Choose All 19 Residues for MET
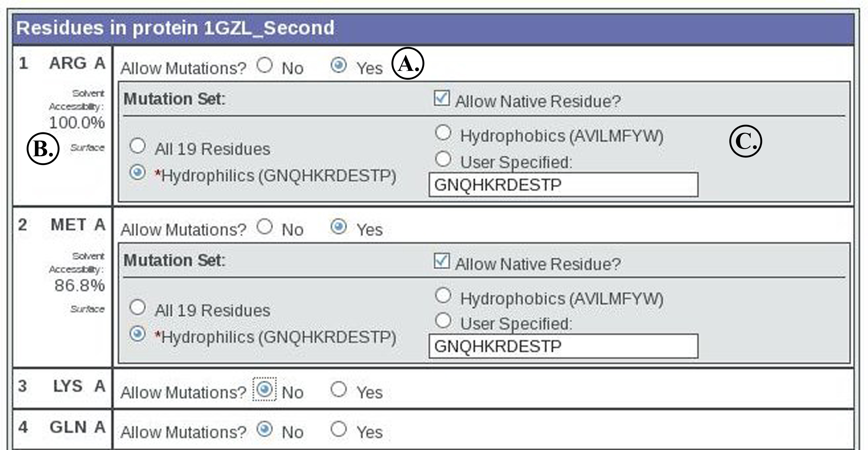Screen dimensions: 868x450 137,308
